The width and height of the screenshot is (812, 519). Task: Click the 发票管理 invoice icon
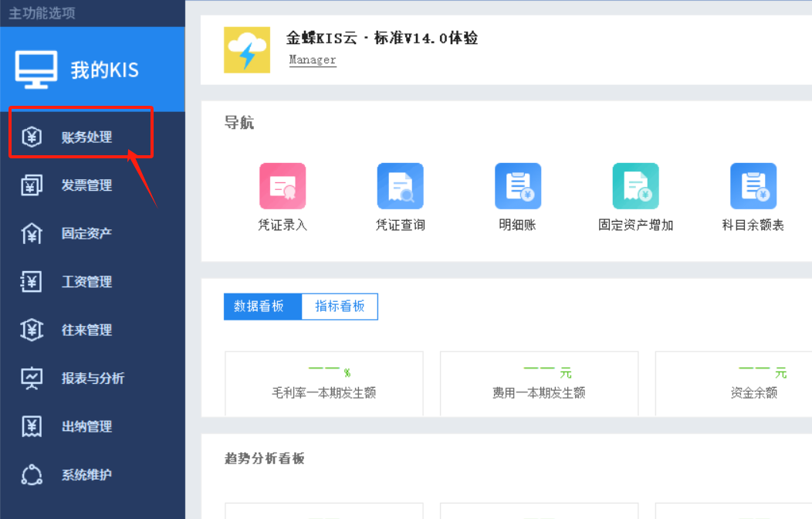coord(32,185)
